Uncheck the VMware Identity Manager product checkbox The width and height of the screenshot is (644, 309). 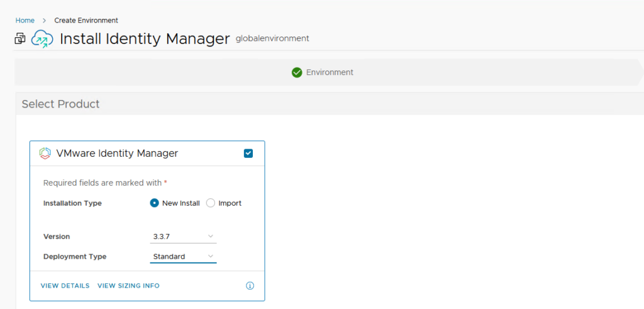click(x=248, y=153)
